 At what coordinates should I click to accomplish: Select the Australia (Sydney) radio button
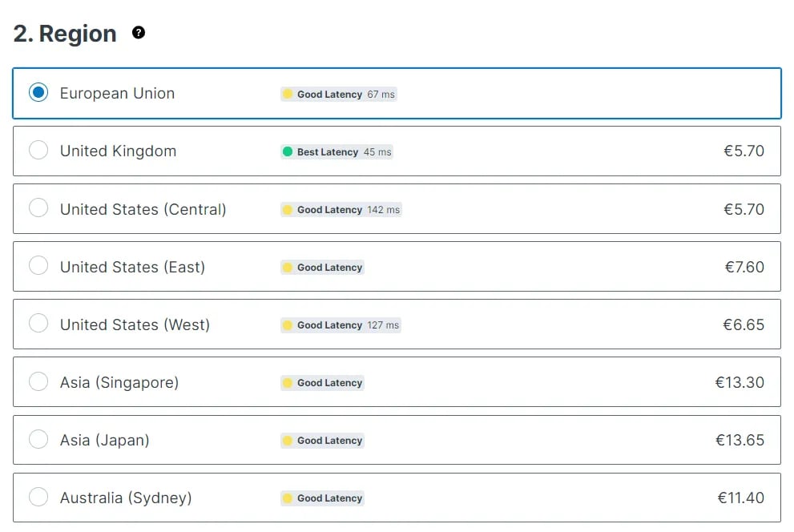click(38, 497)
